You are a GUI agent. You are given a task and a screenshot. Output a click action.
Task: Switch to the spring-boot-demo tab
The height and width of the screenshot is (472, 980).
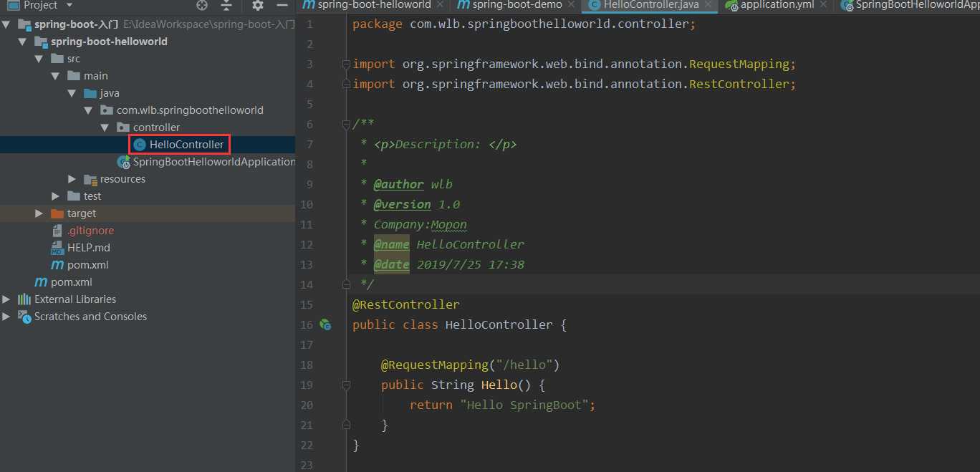click(x=516, y=5)
